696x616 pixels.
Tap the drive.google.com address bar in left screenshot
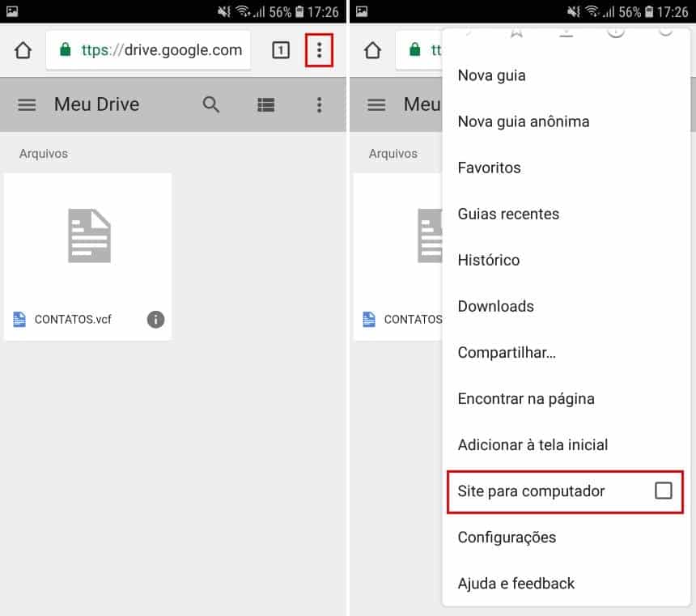click(149, 50)
